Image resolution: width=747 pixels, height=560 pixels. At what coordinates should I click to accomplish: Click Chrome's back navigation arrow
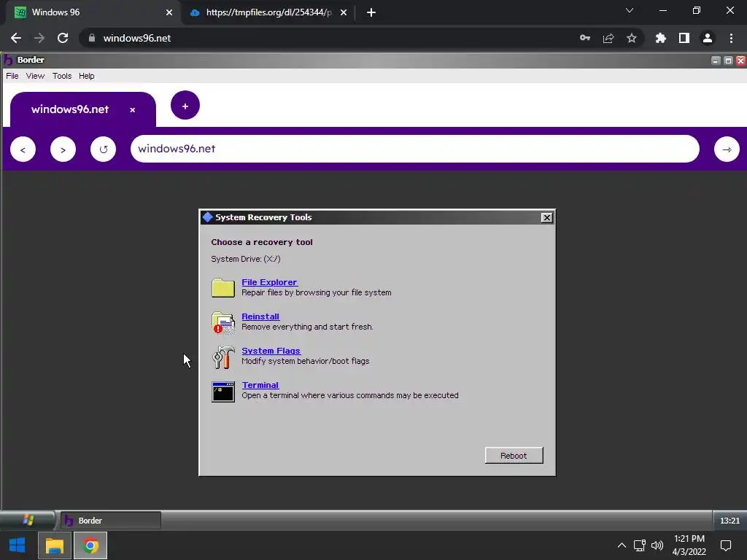click(x=16, y=38)
